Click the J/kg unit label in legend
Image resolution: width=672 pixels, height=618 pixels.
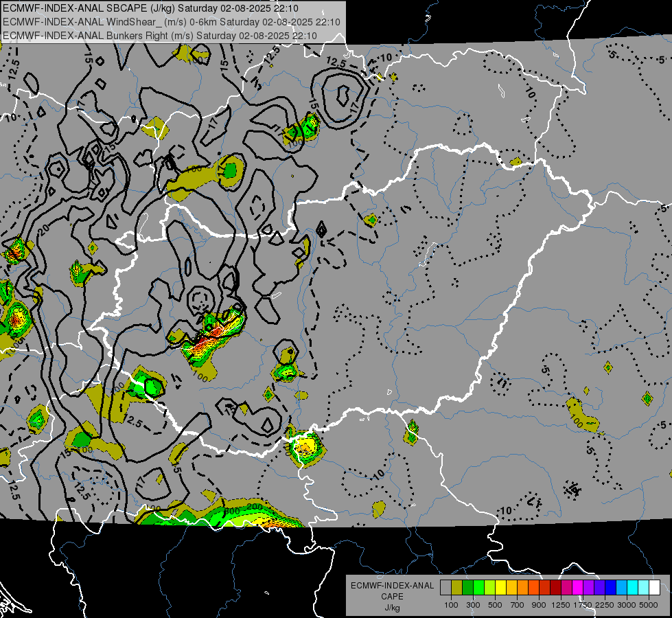392,607
